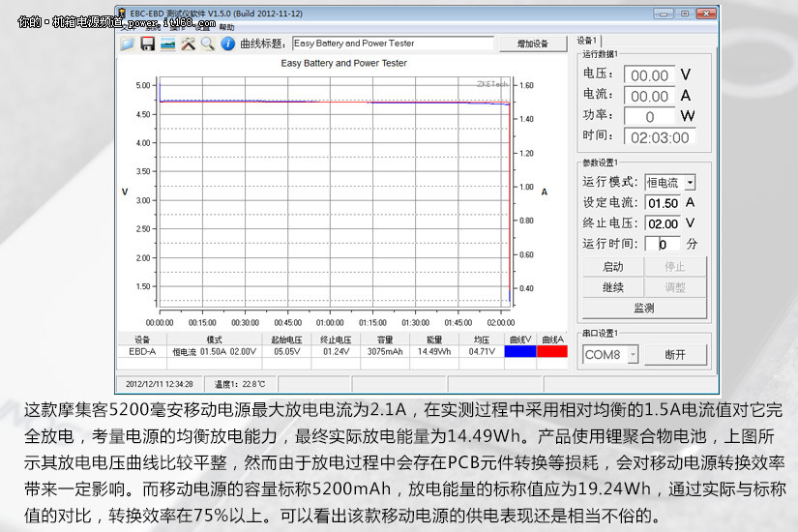The height and width of the screenshot is (532, 798).
Task: Click the 终止电压 02.00 field
Action: point(663,223)
